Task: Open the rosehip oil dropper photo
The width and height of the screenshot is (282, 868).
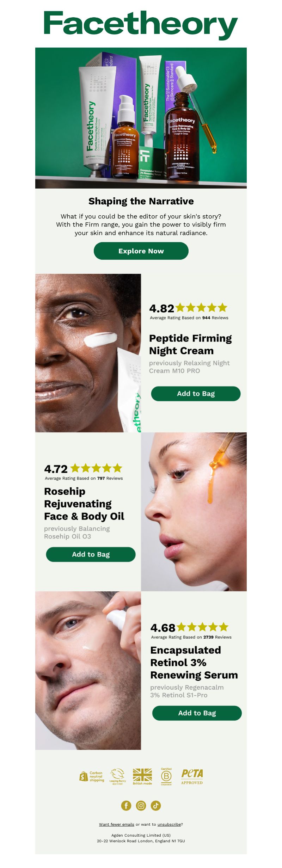Action: pos(194,512)
